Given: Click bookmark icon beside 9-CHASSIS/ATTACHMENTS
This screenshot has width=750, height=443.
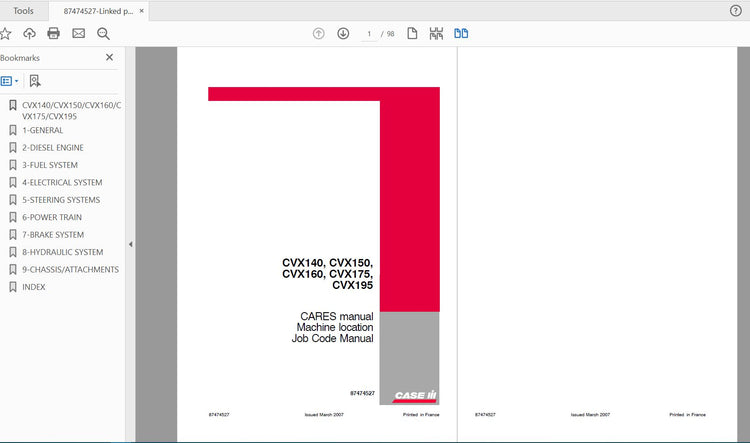Looking at the screenshot, I should (13, 269).
